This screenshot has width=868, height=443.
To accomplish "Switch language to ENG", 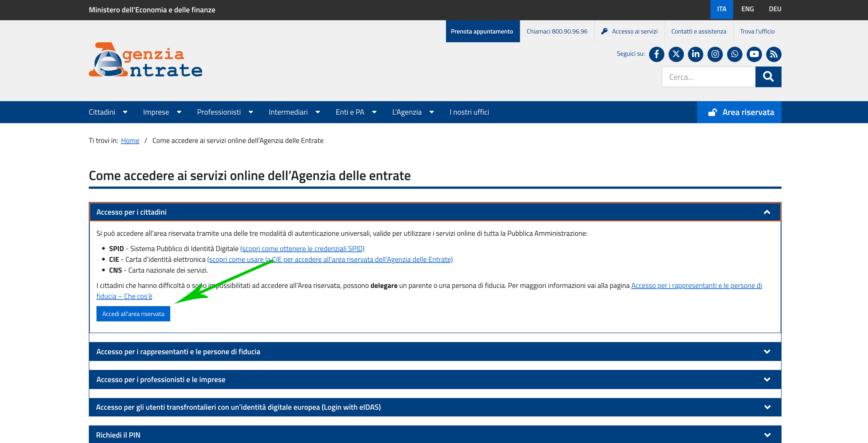I will [x=747, y=9].
